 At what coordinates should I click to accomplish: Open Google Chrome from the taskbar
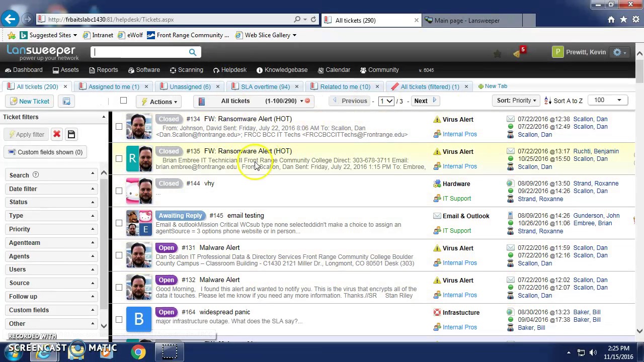[138, 352]
